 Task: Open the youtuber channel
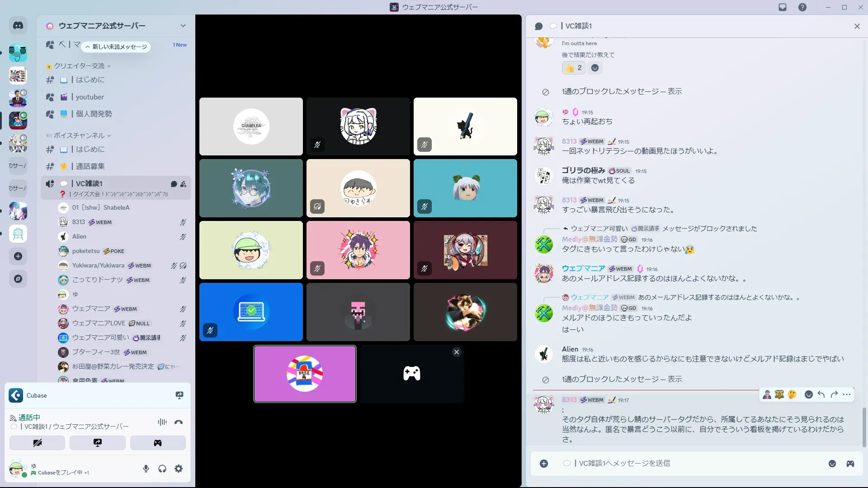click(x=90, y=97)
